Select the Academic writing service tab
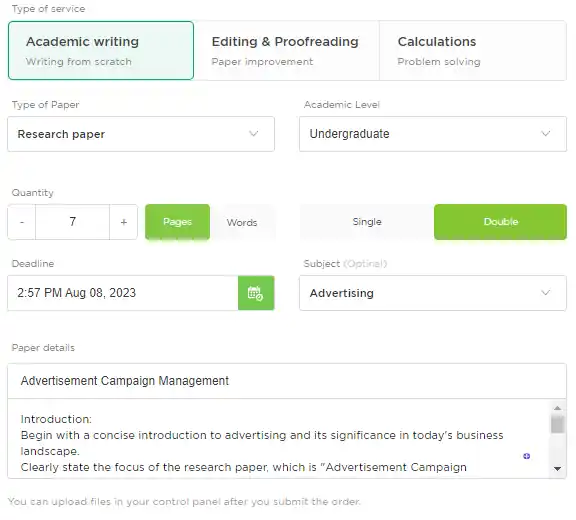576x520 pixels. tap(101, 50)
